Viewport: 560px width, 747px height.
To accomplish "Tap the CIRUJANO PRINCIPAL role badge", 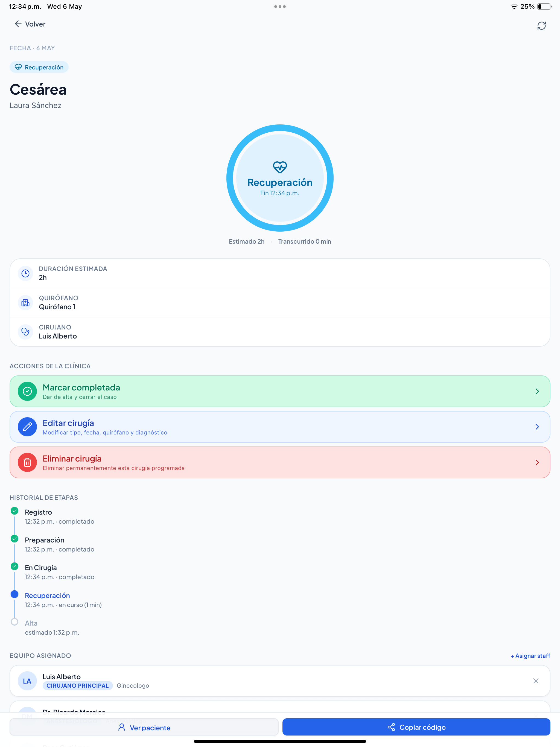I will 78,685.
